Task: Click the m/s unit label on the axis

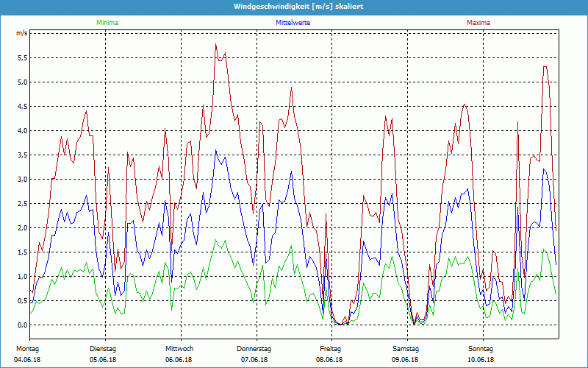Action: [21, 33]
